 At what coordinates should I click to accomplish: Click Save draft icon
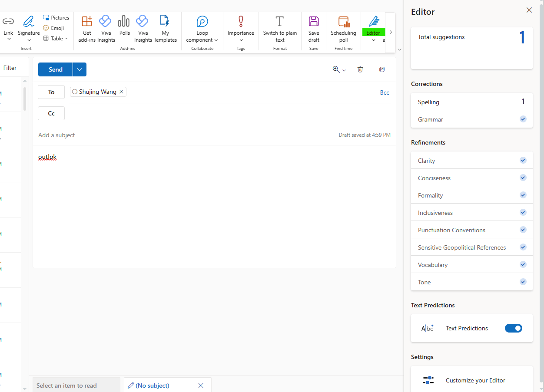click(x=314, y=21)
